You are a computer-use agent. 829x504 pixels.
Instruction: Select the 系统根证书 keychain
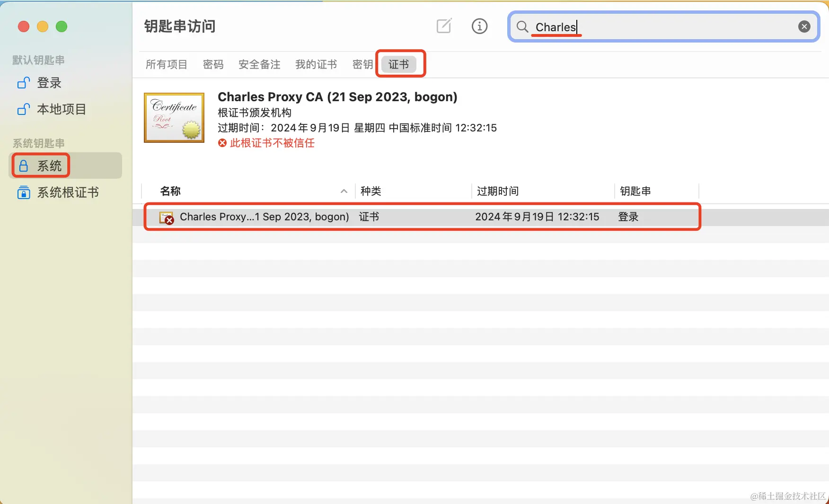click(65, 192)
